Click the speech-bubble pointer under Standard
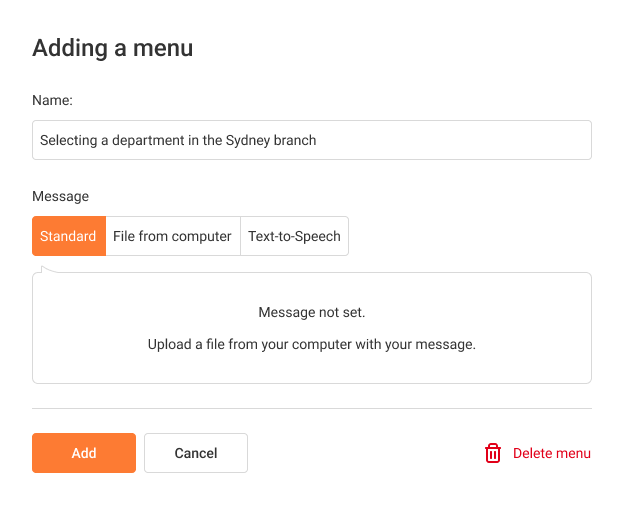 [48, 269]
